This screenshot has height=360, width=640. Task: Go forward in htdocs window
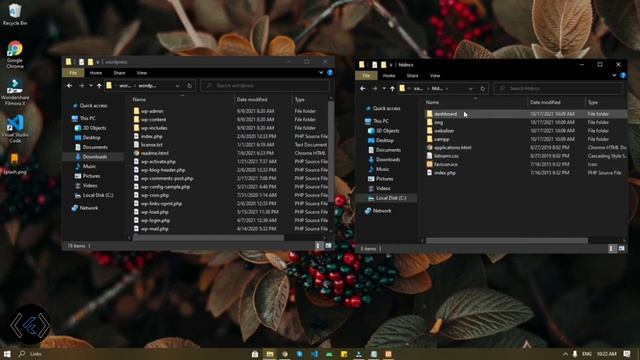click(374, 89)
